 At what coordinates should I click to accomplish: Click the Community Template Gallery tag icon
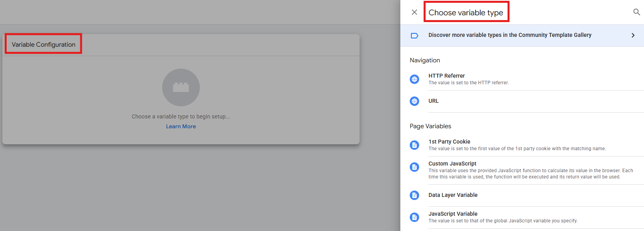[414, 35]
